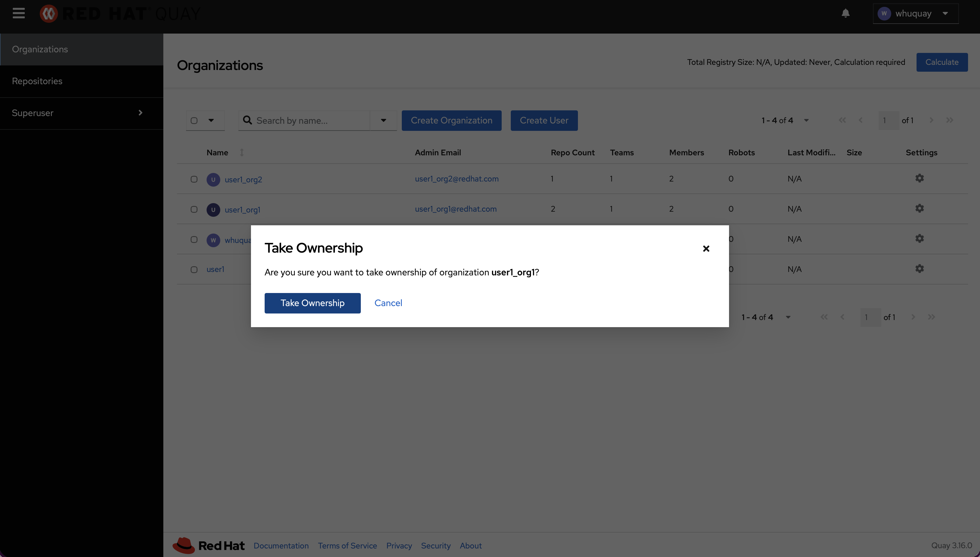The width and height of the screenshot is (980, 557).
Task: Open the search filter dropdown arrow
Action: (x=383, y=121)
